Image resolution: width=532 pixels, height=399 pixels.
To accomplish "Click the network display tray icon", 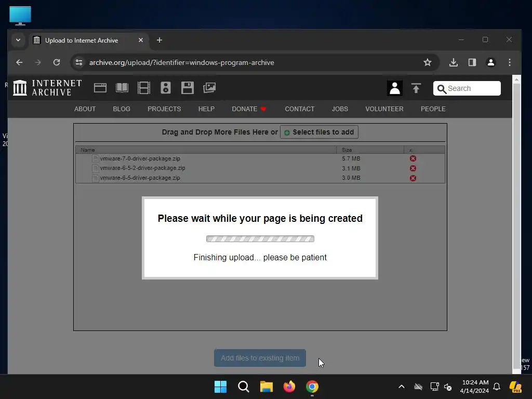I will point(435,387).
